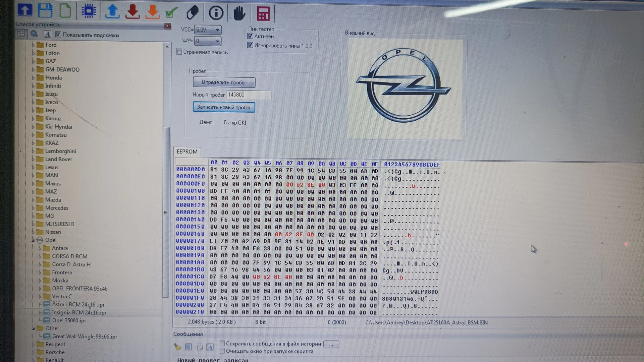Click the black hand stop icon

(x=239, y=13)
